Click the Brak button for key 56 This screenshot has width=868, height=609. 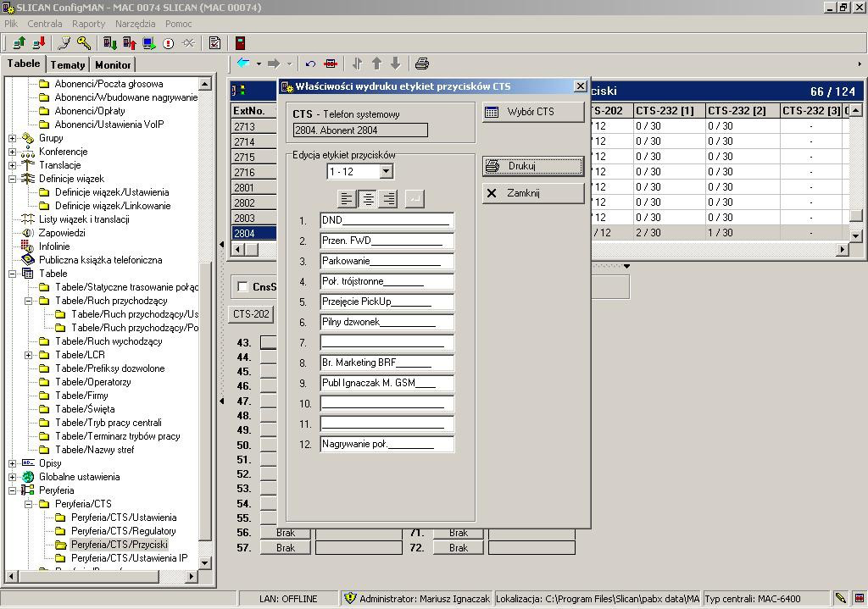(x=286, y=533)
